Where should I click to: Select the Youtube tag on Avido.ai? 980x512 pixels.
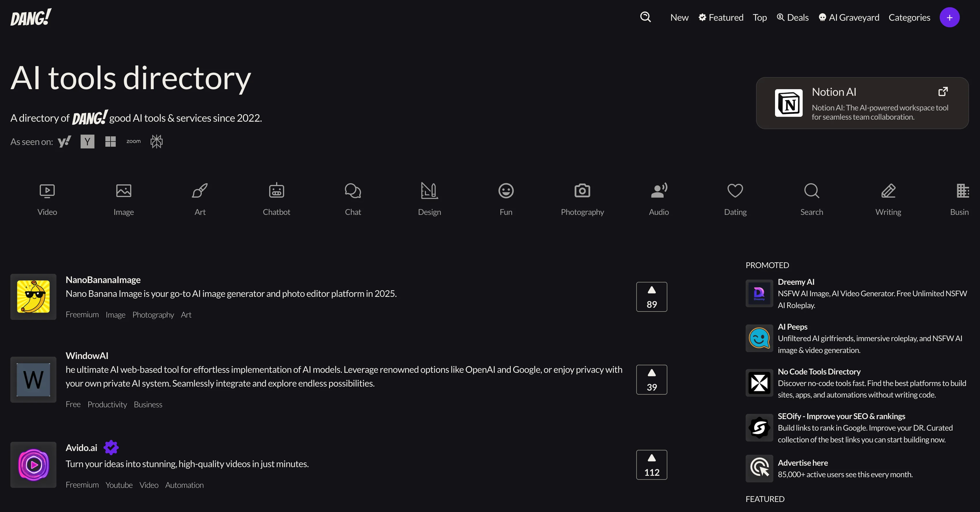click(119, 485)
